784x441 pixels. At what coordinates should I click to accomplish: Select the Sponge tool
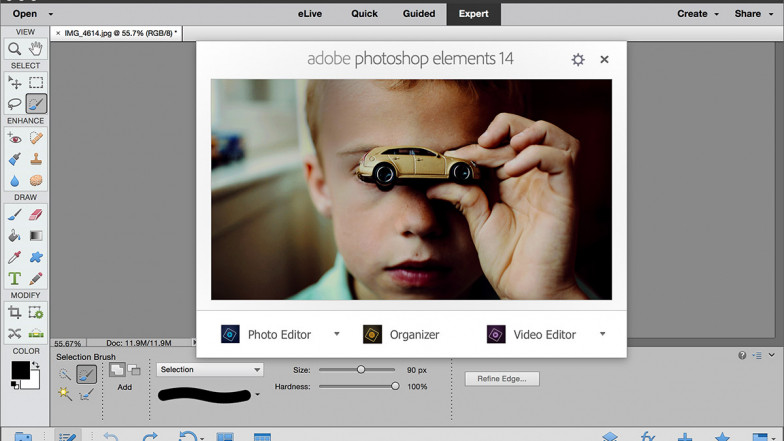point(36,180)
